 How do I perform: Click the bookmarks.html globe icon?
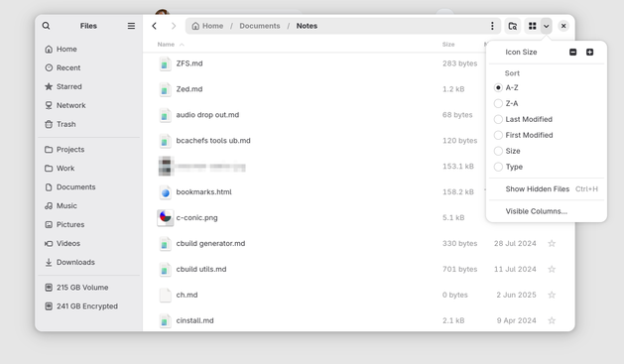(165, 192)
